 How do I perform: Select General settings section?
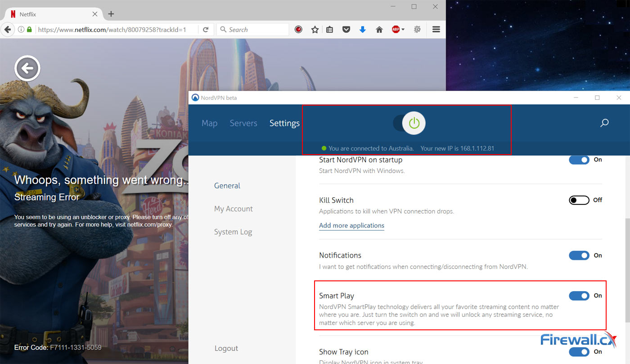point(227,186)
